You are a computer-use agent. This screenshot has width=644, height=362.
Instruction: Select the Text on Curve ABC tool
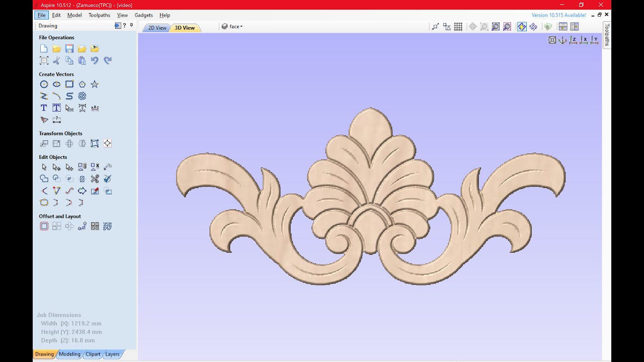95,108
